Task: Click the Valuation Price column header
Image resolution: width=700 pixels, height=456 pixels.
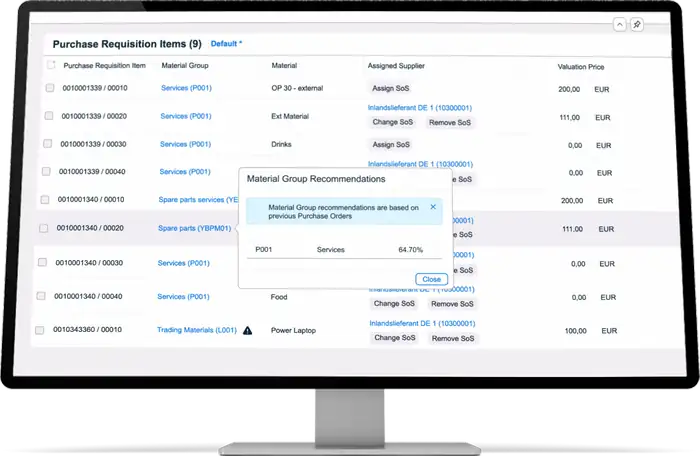Action: tap(580, 66)
